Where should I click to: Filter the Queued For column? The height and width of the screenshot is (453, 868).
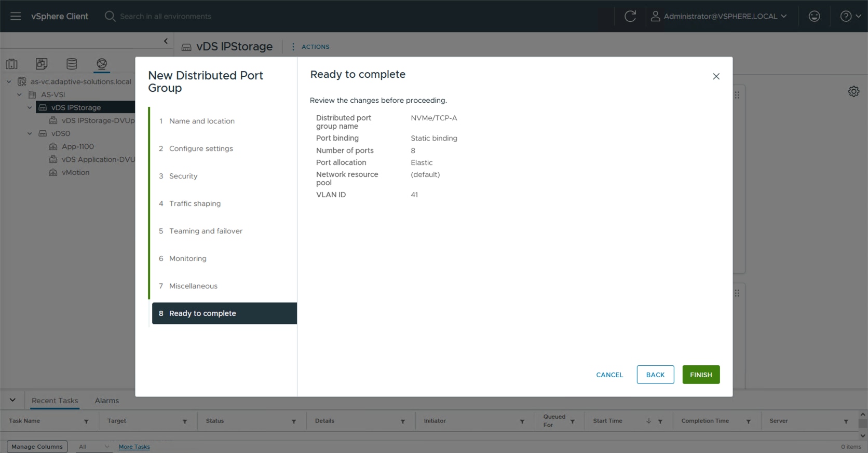coord(573,421)
